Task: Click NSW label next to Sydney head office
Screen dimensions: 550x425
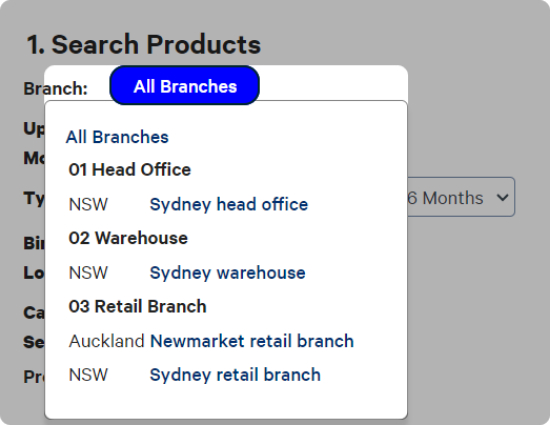Action: click(x=88, y=204)
